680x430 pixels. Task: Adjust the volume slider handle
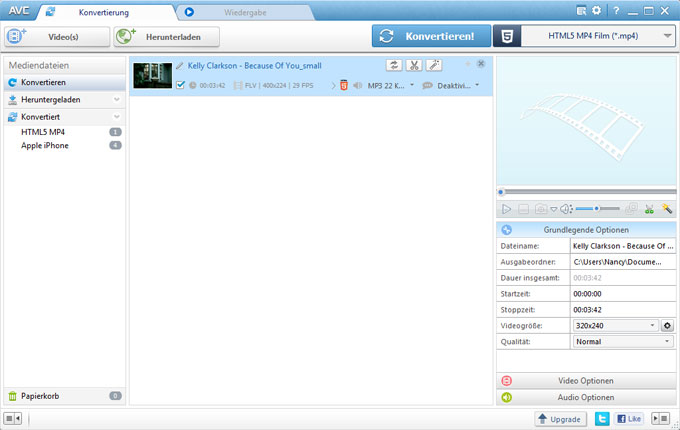click(x=597, y=208)
